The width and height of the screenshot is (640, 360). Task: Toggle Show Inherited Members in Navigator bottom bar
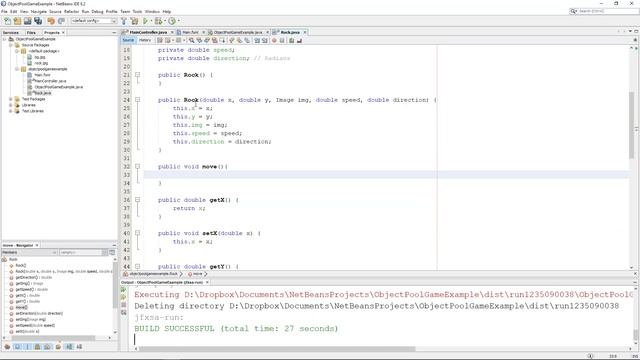7,347
